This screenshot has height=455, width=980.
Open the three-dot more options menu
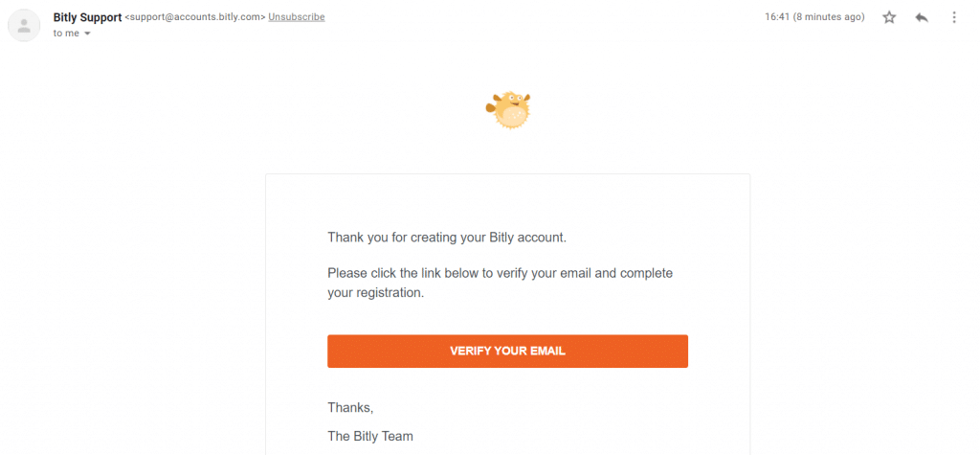(954, 17)
